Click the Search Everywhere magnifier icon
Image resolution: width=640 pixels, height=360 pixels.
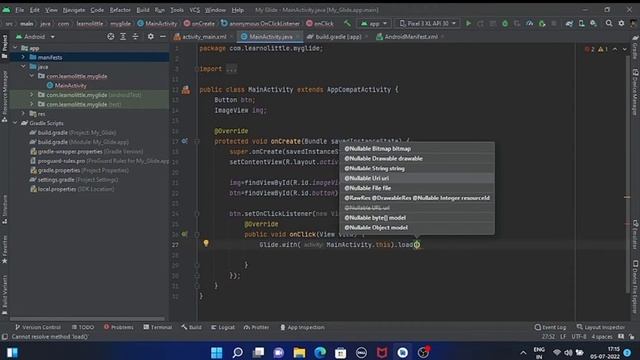click(609, 24)
